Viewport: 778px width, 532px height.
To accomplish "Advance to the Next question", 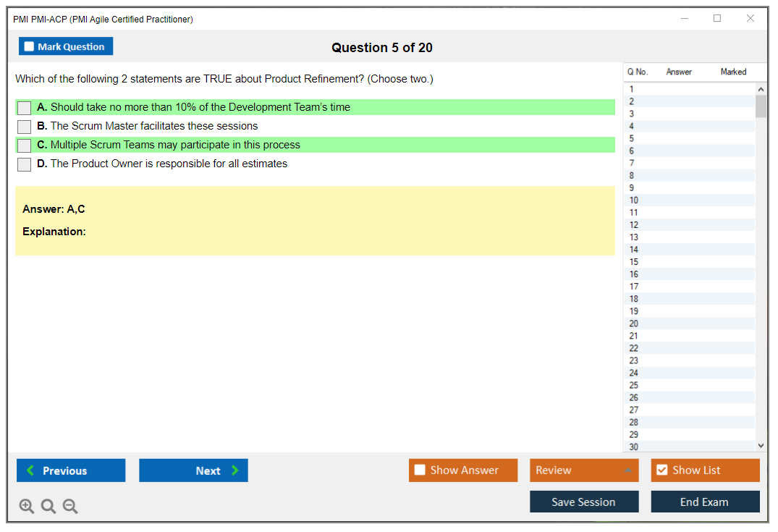I will (193, 470).
